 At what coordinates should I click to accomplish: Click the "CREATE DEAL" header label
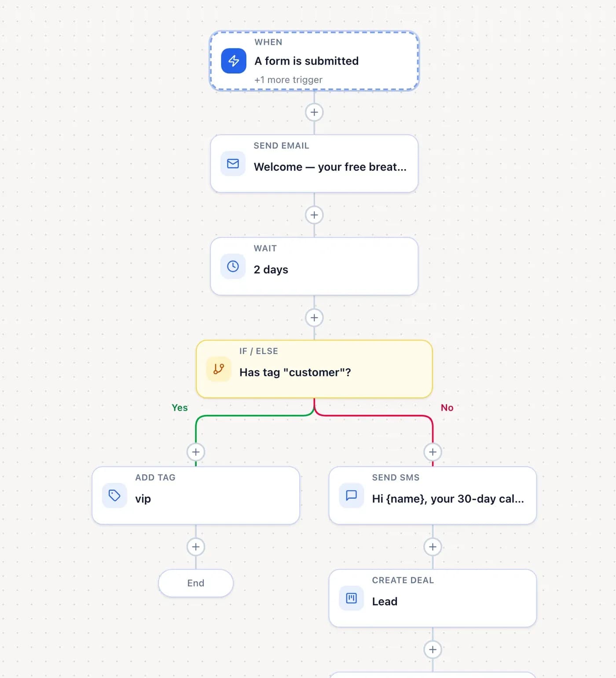point(403,580)
